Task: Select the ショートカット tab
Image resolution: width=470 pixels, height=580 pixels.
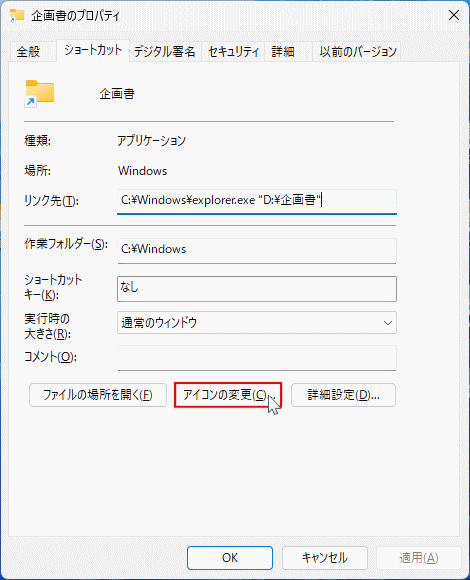Action: (93, 50)
